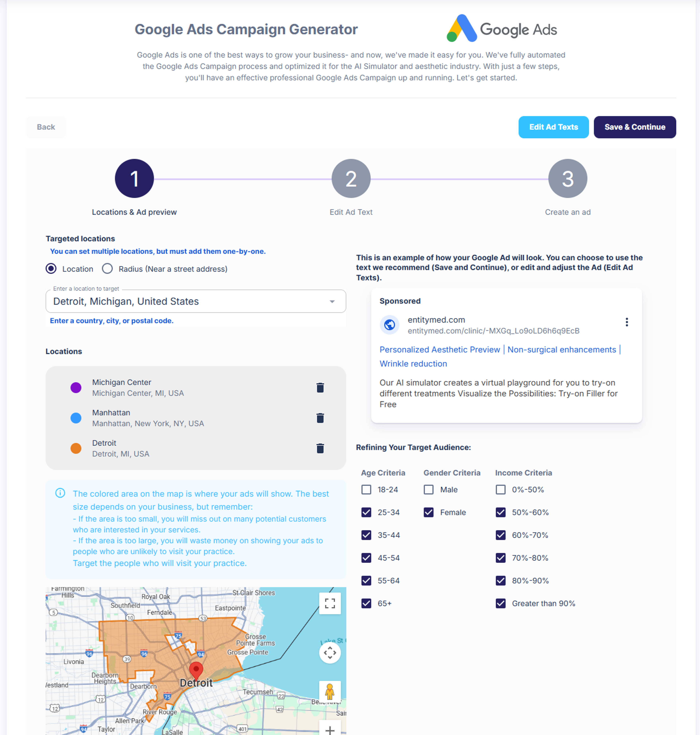Check the Male gender option

coord(428,489)
